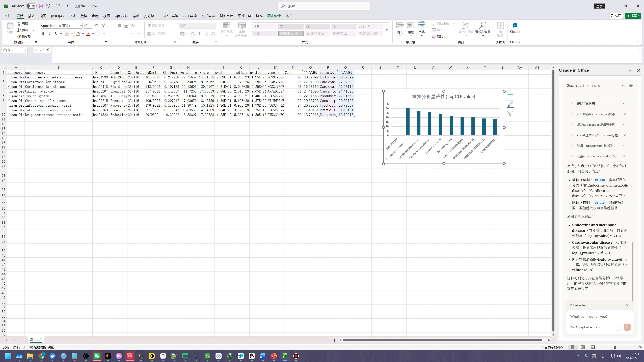This screenshot has width=644, height=362.
Task: Open the Chart Styles brush icon
Action: point(510,104)
